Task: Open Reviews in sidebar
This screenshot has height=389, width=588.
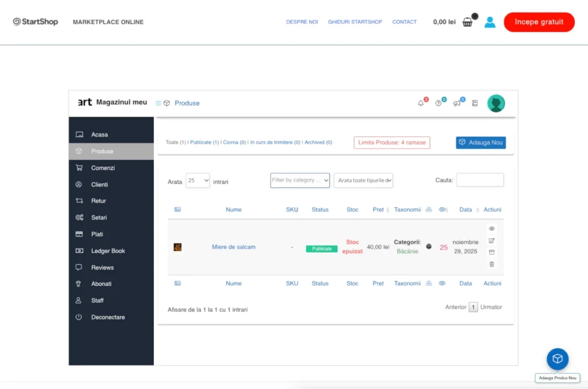Action: [x=111, y=267]
